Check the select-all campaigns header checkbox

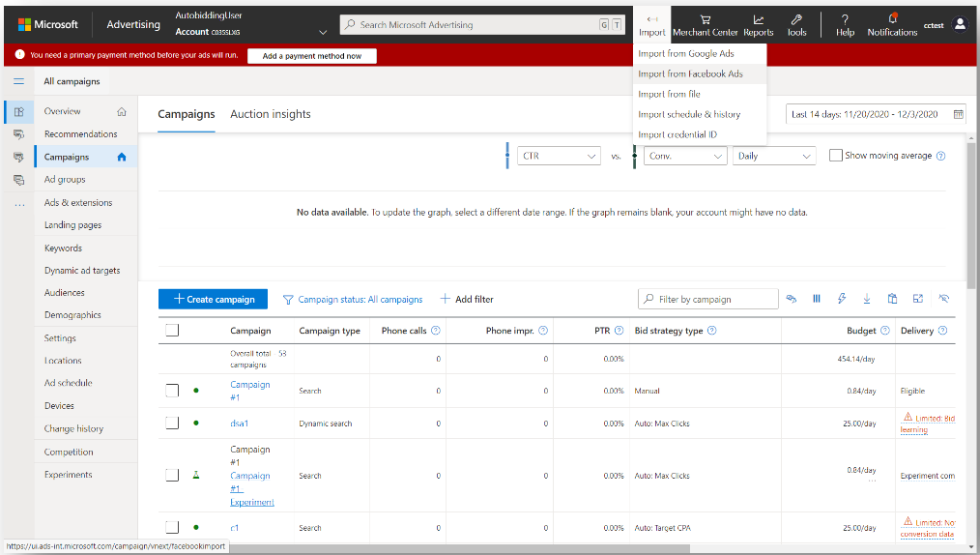[172, 331]
